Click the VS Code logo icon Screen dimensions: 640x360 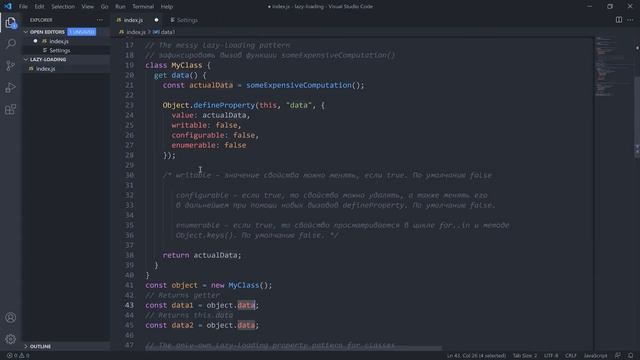[x=8, y=6]
